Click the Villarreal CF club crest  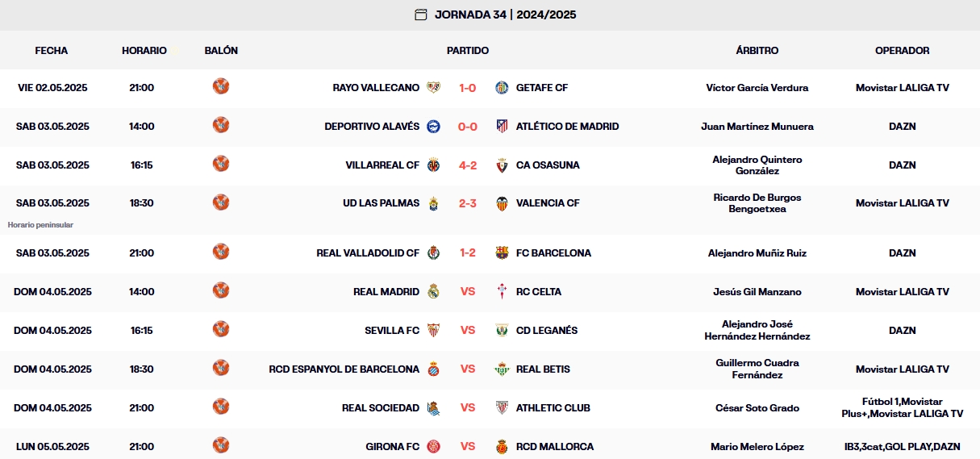[433, 165]
